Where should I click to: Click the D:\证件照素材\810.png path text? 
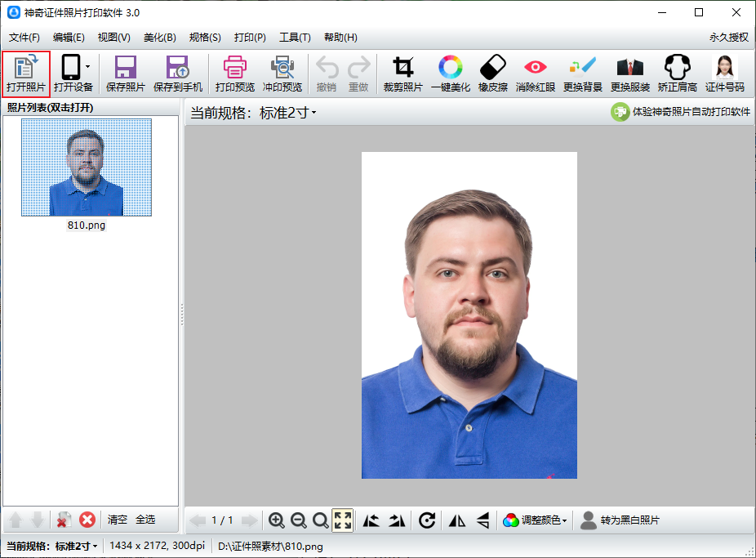tap(270, 547)
